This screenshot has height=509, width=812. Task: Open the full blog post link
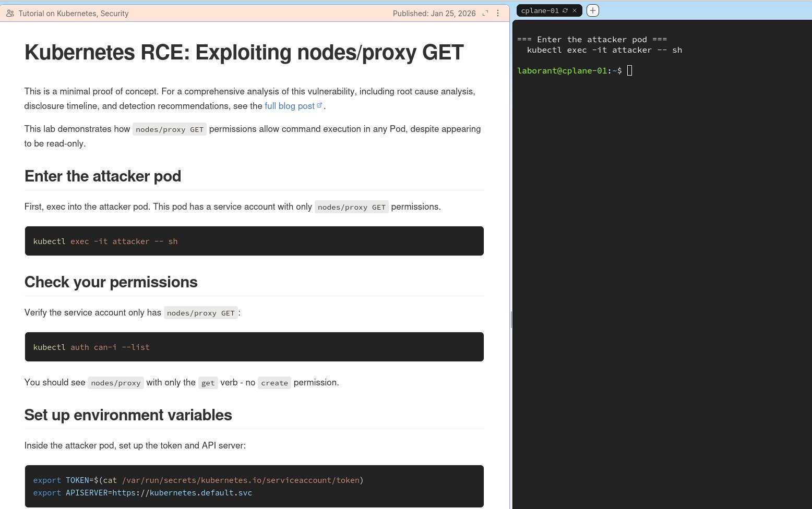click(289, 106)
